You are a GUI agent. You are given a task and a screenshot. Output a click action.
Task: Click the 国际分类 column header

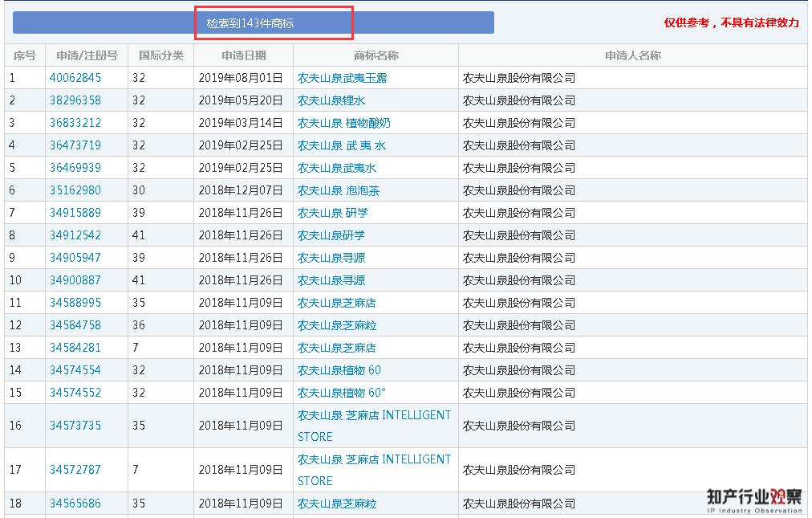tap(161, 55)
